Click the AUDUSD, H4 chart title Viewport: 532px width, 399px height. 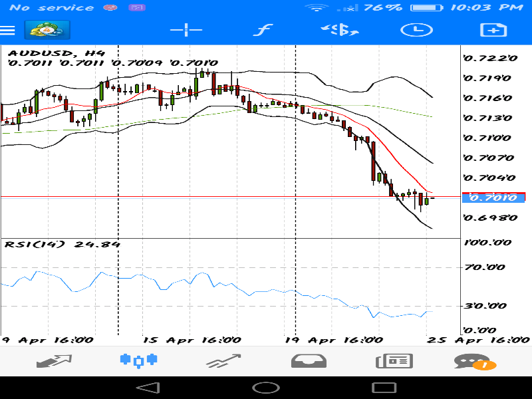click(x=57, y=53)
